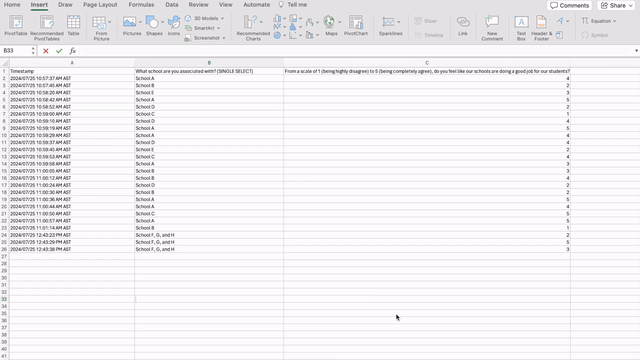Insert a pie chart
640x360 pixels.
pyautogui.click(x=277, y=36)
